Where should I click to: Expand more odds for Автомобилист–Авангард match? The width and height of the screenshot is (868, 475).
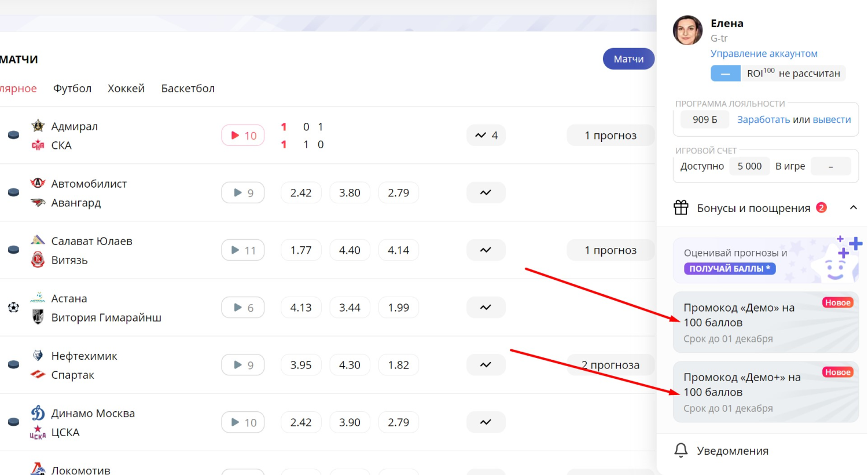486,193
